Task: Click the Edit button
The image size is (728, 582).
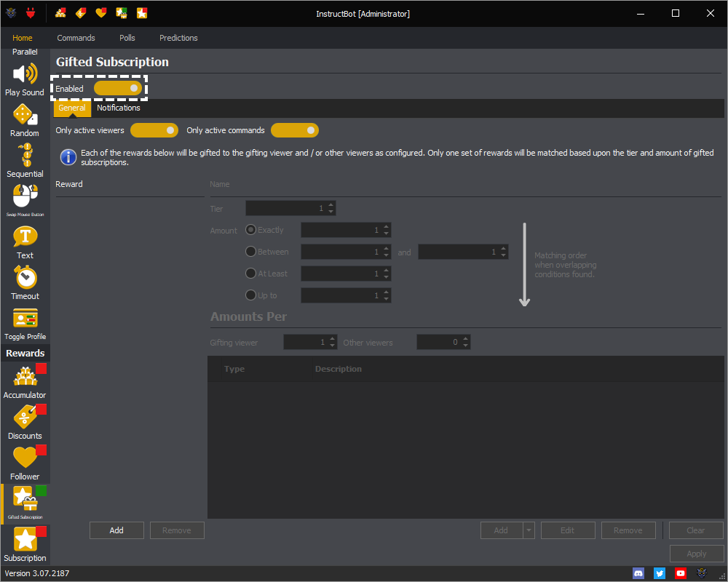Action: (x=568, y=530)
